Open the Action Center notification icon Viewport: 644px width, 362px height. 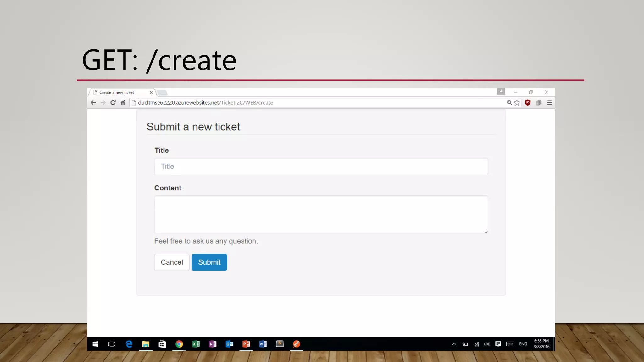498,344
